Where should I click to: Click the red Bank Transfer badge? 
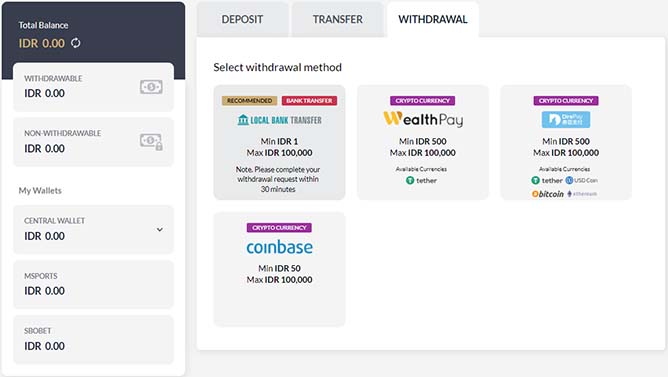[x=309, y=101]
